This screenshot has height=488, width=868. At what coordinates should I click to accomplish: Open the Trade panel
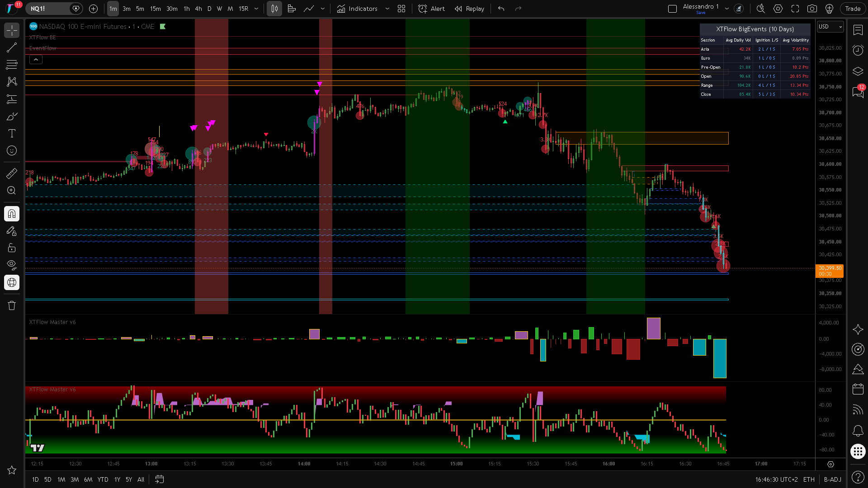click(853, 9)
